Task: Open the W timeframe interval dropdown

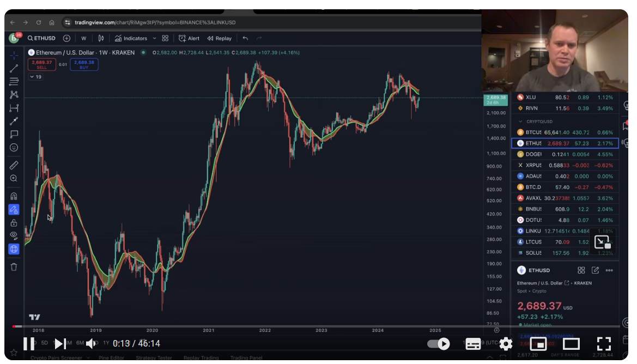Action: [x=83, y=38]
